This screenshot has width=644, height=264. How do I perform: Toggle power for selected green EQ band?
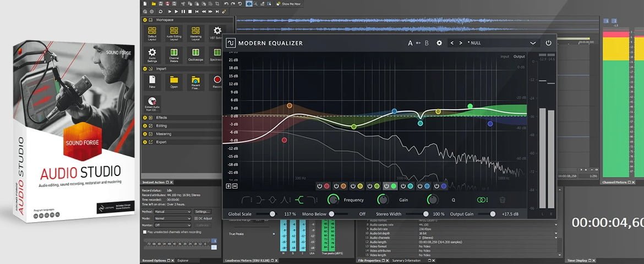point(386,186)
